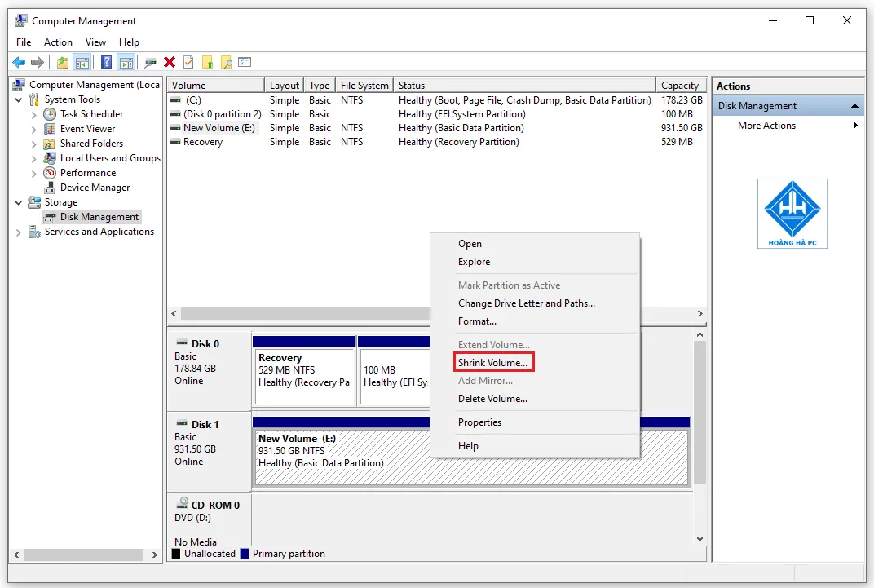874x588 pixels.
Task: Select the Recovery volume list row
Action: 437,142
